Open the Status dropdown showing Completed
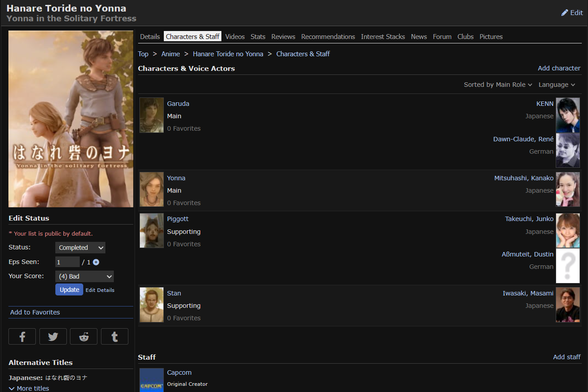This screenshot has width=588, height=392. tap(80, 248)
